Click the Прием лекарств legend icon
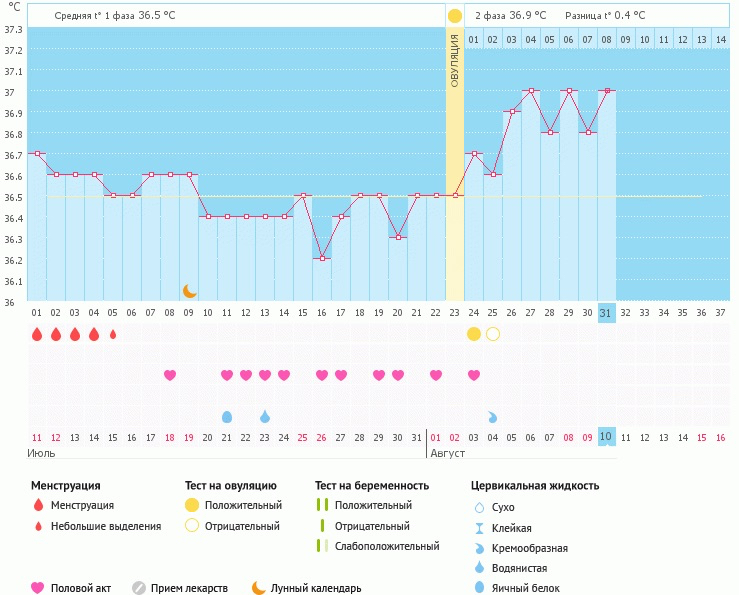The image size is (739, 595). (x=139, y=588)
